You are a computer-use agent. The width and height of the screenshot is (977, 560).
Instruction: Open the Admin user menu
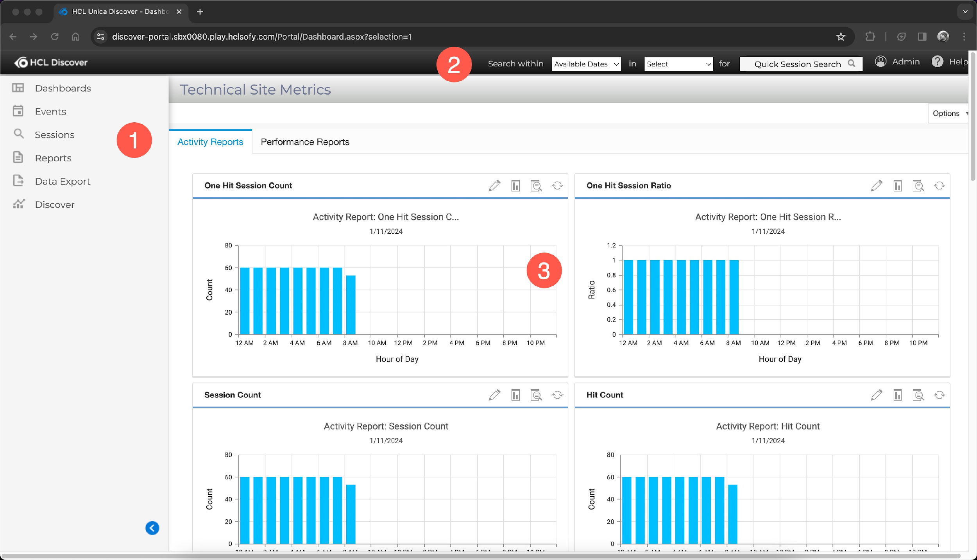[898, 62]
